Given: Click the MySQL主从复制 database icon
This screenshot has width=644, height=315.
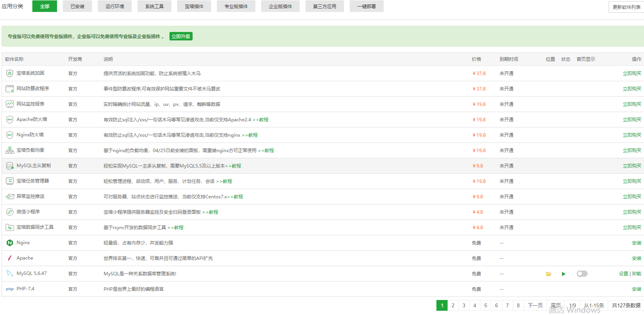Looking at the screenshot, I should pos(10,166).
